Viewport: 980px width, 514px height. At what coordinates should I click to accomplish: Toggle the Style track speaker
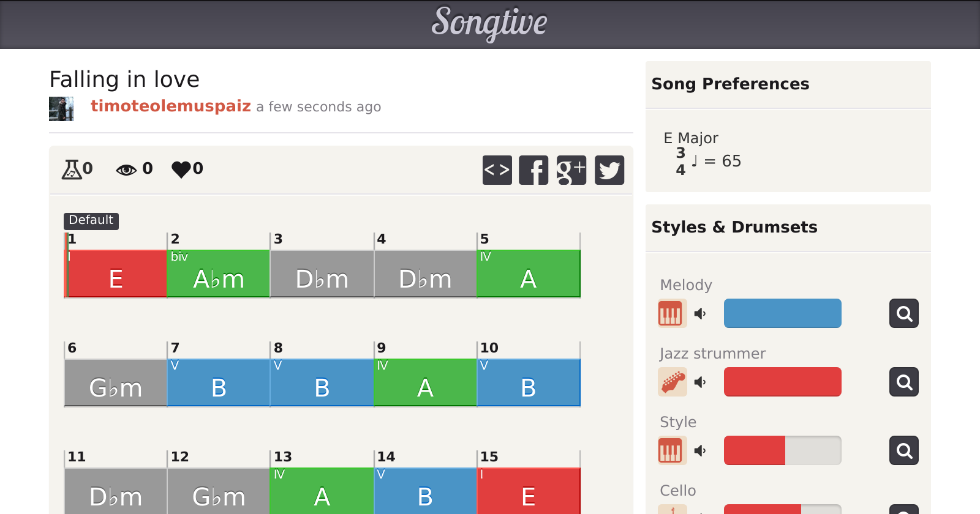coord(700,451)
